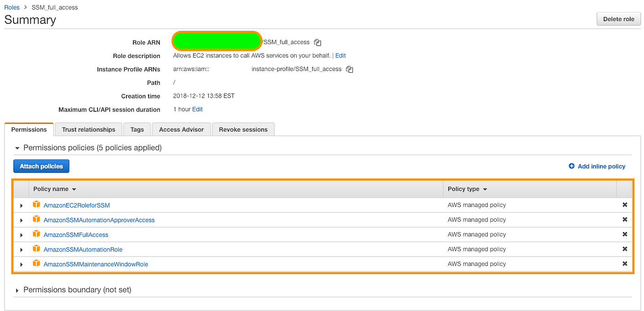
Task: Detach AmazonSSMAutomationRole with its X icon
Action: pos(625,249)
